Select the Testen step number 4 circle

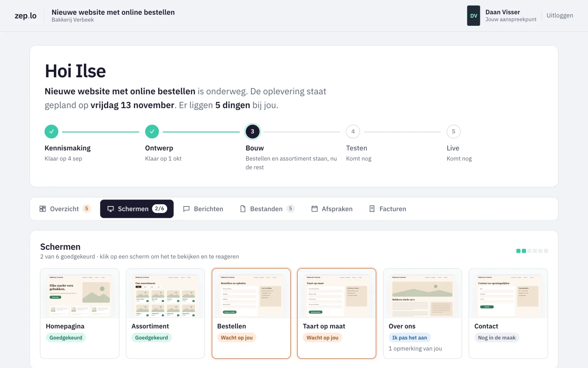click(353, 131)
